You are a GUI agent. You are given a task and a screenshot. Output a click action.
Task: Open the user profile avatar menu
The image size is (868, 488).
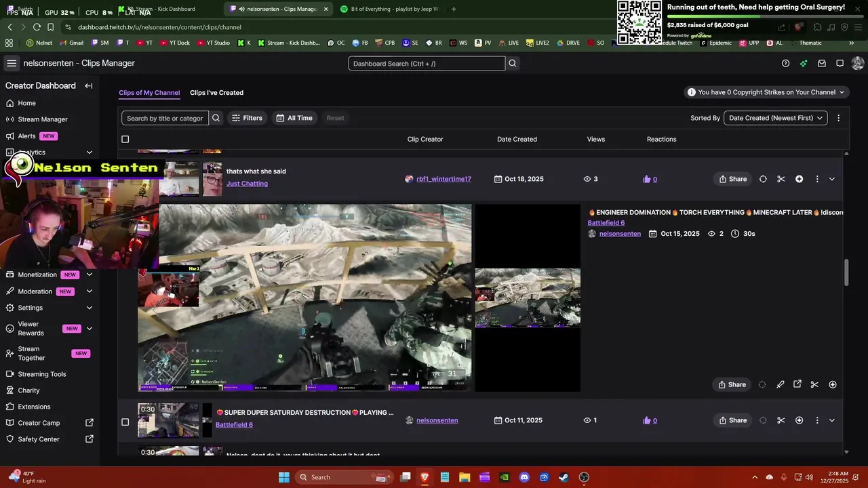pyautogui.click(x=857, y=63)
